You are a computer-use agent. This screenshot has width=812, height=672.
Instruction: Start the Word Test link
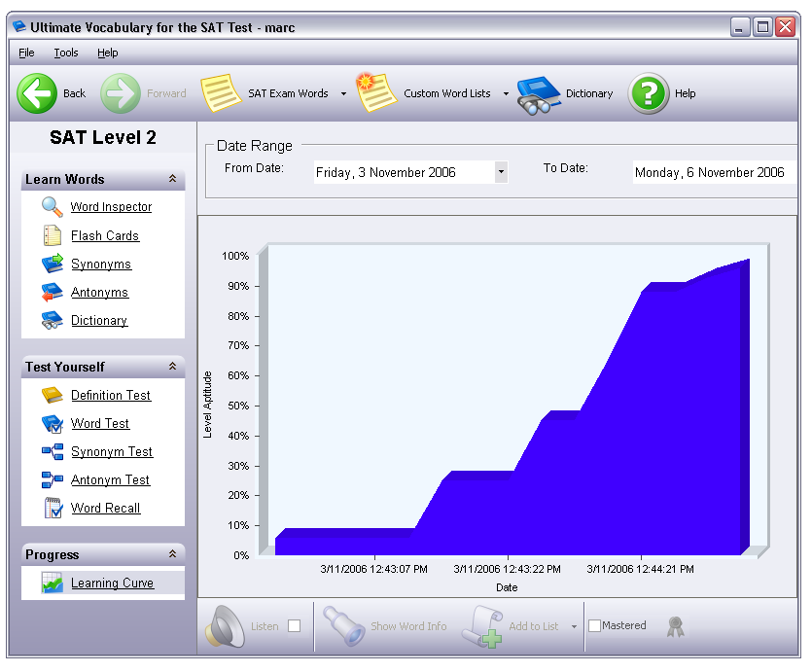point(100,423)
